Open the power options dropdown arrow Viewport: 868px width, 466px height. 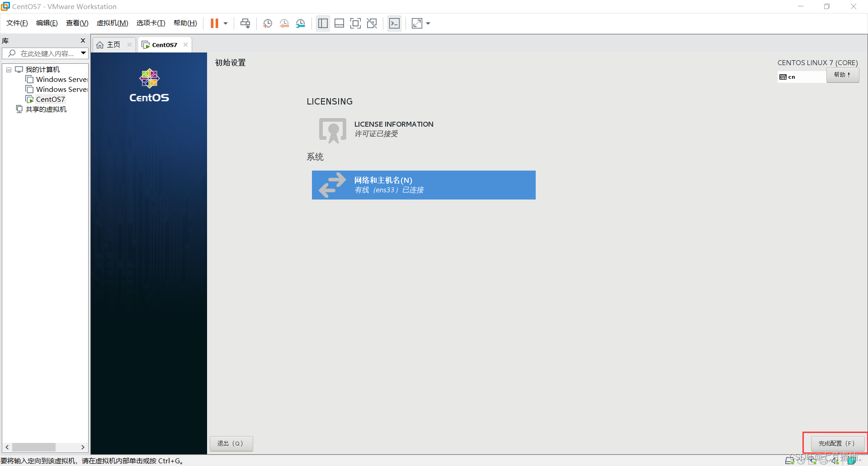click(x=226, y=24)
